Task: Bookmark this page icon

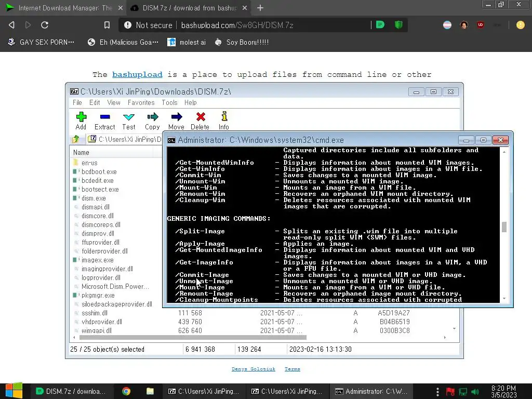Action: pyautogui.click(x=107, y=25)
